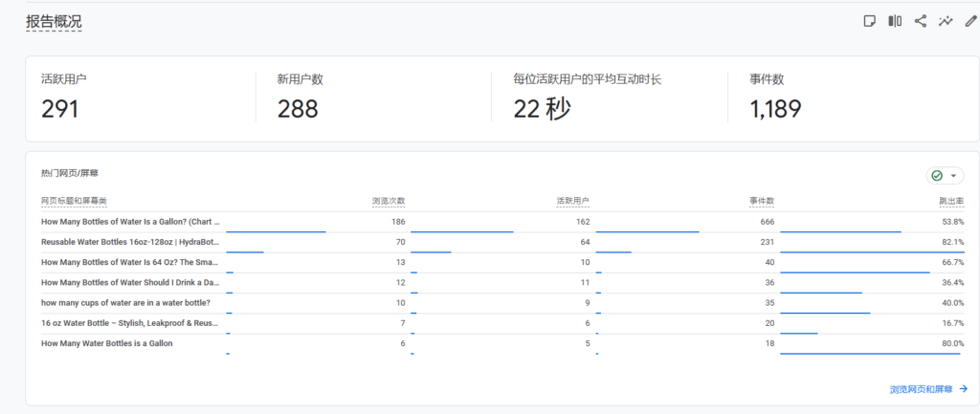Click the 16.7% bounce rate value
Screen dimensions: 980x414
pos(952,323)
